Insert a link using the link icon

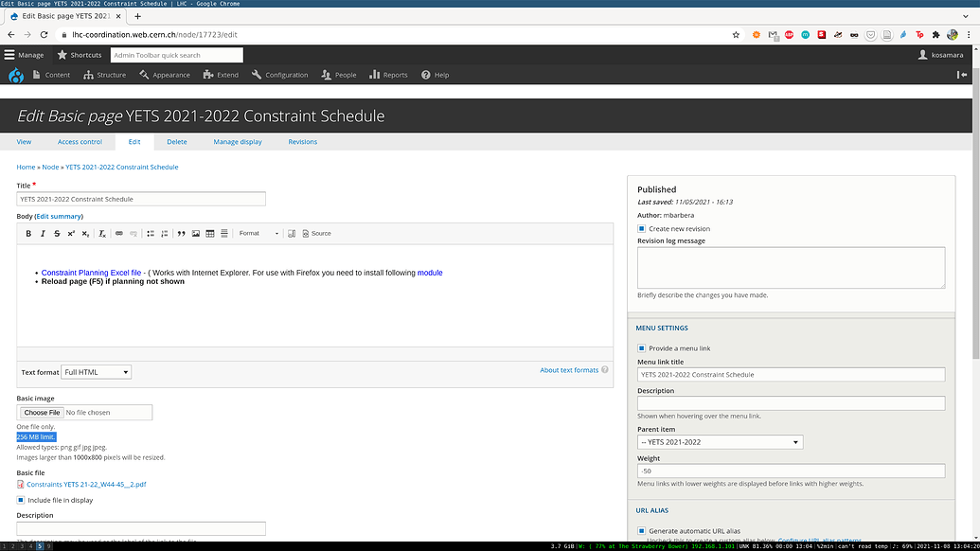118,234
